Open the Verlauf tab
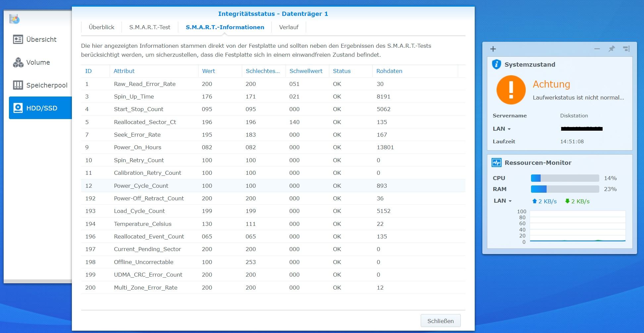The image size is (644, 333). coord(289,27)
